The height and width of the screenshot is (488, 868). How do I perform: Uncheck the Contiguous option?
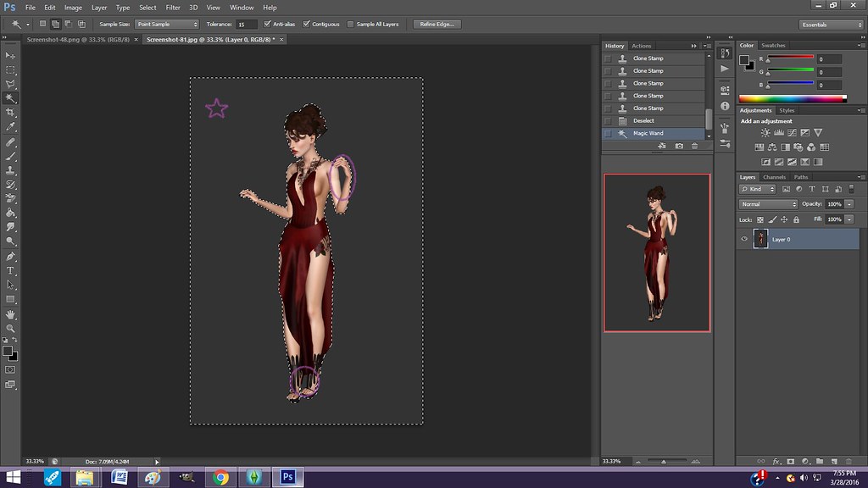pyautogui.click(x=307, y=25)
